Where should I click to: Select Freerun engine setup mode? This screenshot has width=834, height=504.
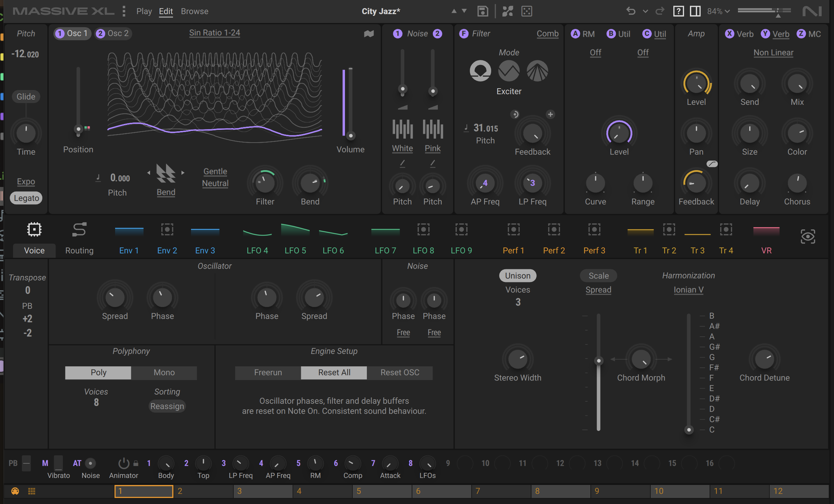click(268, 372)
